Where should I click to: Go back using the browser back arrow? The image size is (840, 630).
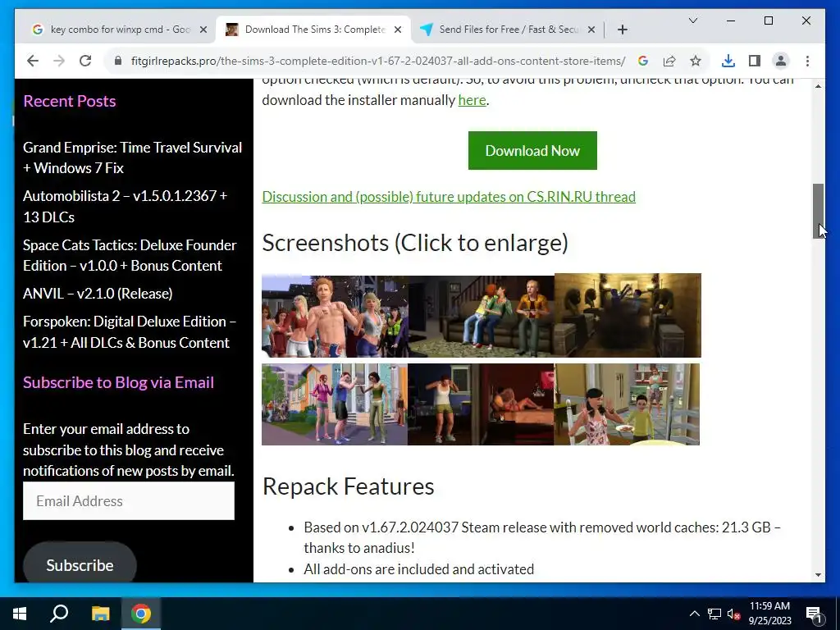click(x=33, y=61)
